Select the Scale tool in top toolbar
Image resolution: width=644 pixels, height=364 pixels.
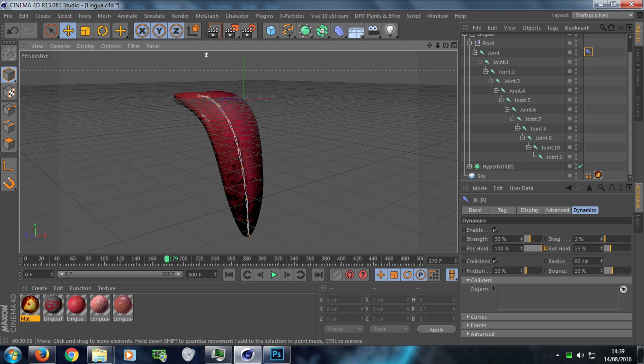pos(85,31)
